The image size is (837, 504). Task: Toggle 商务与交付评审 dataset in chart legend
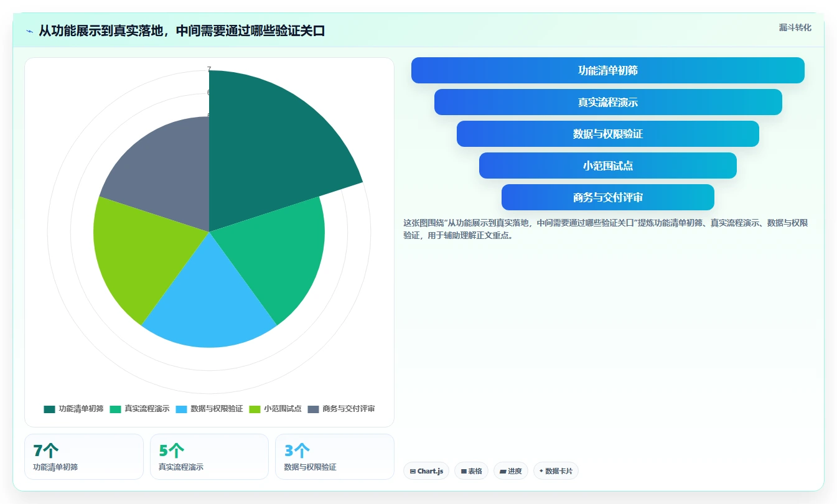341,409
